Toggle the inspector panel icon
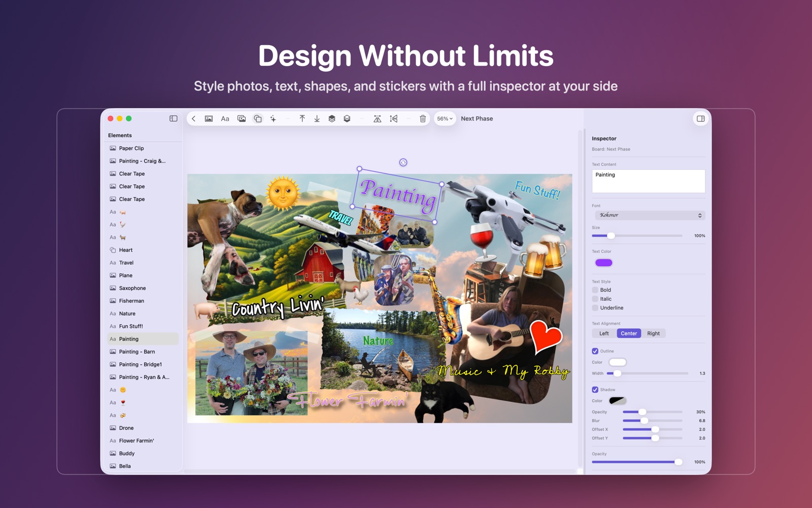 point(700,119)
